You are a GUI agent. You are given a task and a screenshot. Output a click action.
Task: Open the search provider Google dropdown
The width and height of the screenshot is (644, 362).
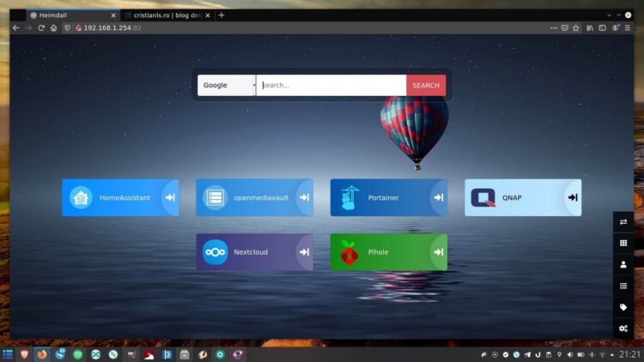click(x=227, y=86)
